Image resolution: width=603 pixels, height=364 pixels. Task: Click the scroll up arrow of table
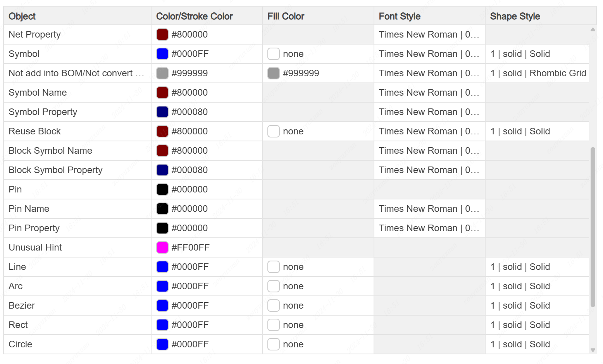tap(593, 30)
